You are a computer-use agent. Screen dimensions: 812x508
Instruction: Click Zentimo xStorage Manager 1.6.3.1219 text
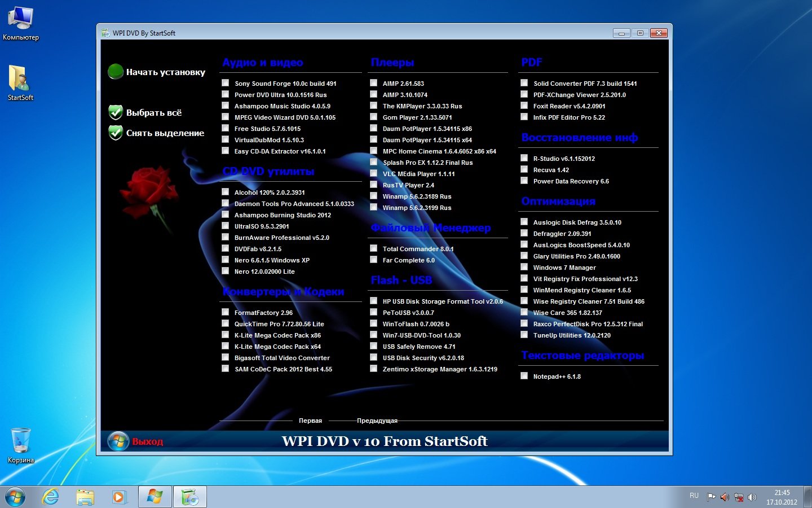click(440, 369)
